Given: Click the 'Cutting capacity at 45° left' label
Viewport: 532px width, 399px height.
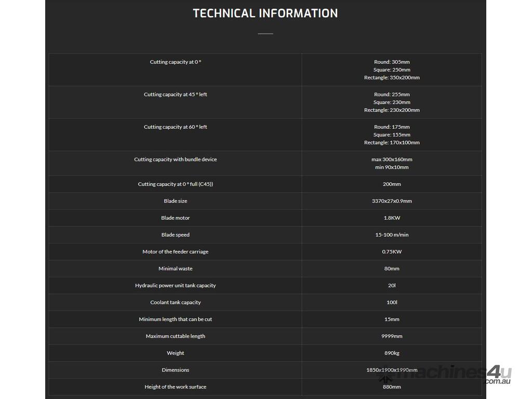Looking at the screenshot, I should (176, 95).
